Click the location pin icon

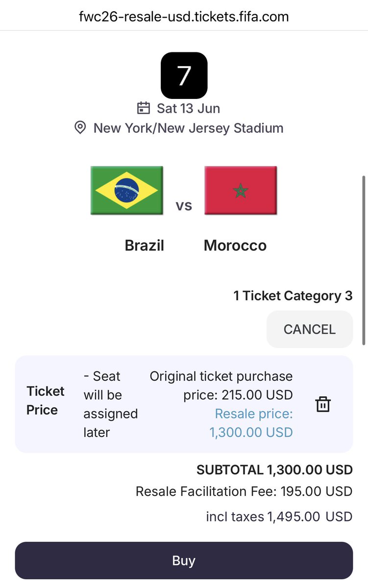[80, 128]
